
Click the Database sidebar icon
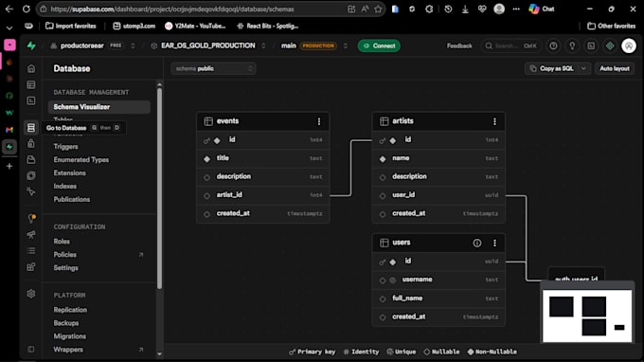[x=31, y=127]
